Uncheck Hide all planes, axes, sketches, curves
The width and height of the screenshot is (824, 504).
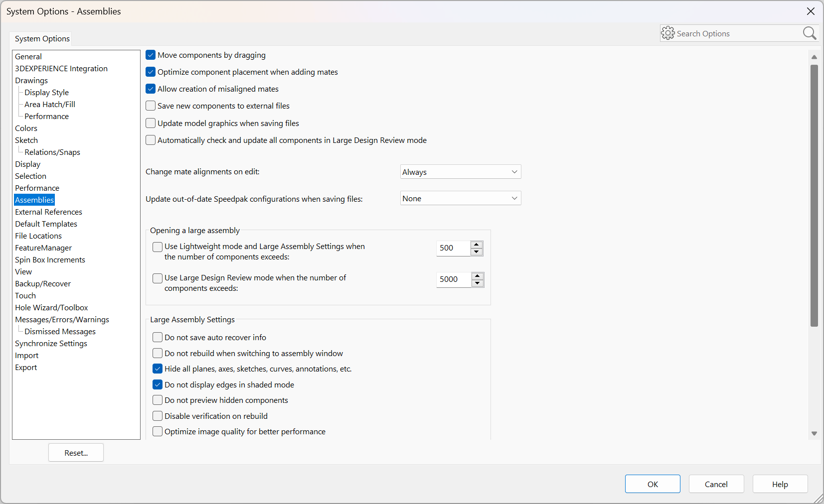coord(158,369)
